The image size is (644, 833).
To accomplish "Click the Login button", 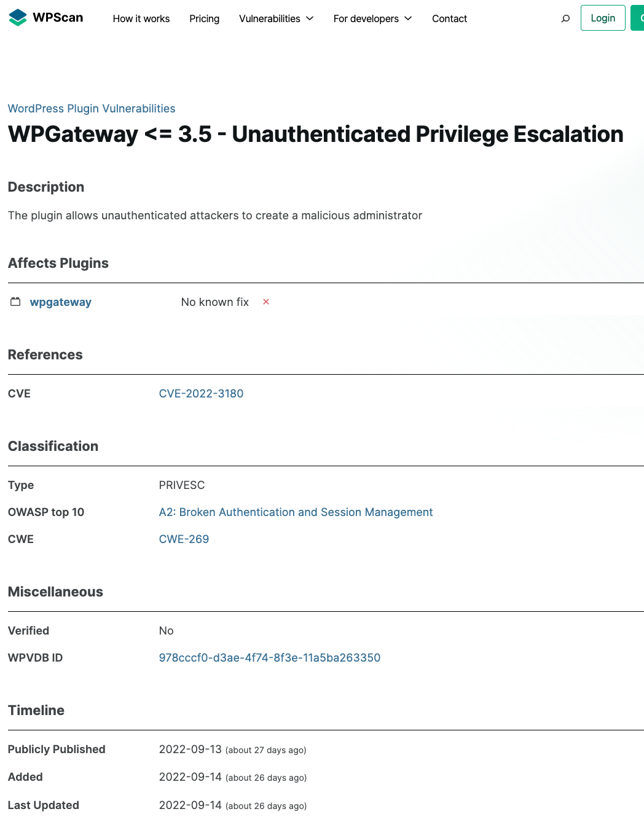I will point(603,18).
